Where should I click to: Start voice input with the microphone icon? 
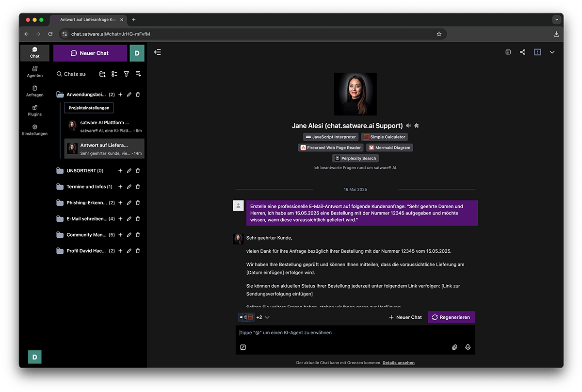[x=468, y=347]
